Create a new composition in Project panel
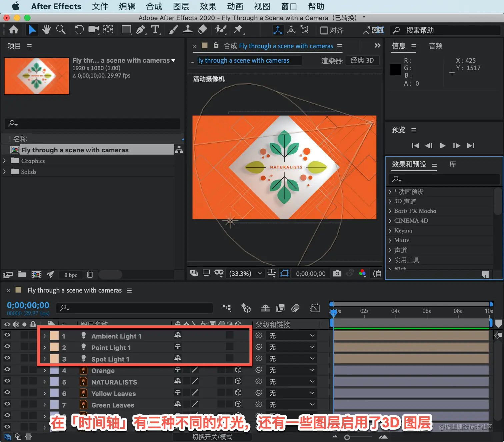This screenshot has width=504, height=442. tap(36, 274)
